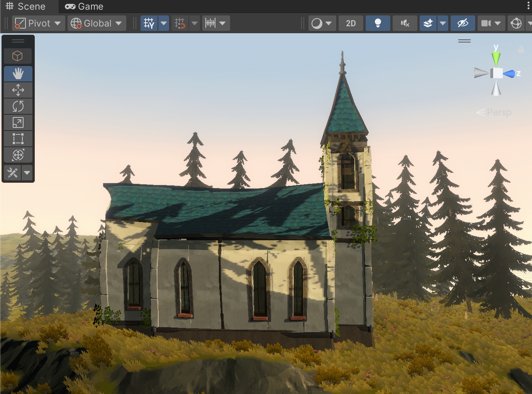Toggle scene lighting with lightbulb button
Image resolution: width=532 pixels, height=394 pixels.
378,23
